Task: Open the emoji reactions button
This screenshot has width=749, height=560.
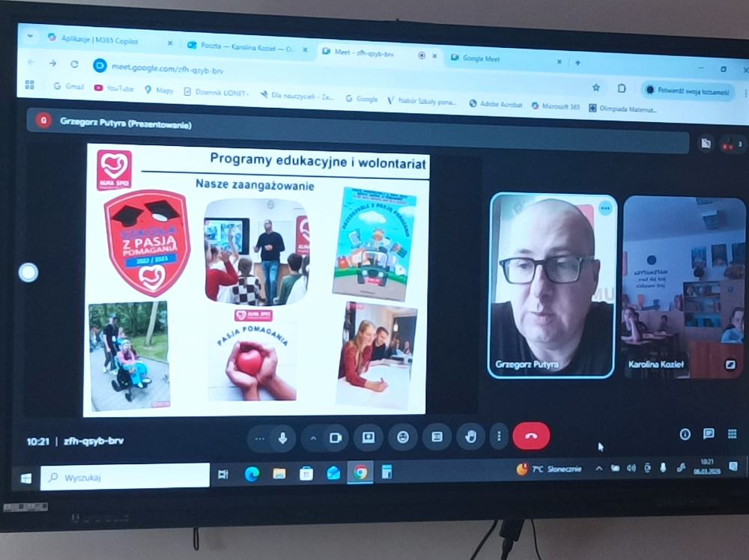Action: [403, 437]
